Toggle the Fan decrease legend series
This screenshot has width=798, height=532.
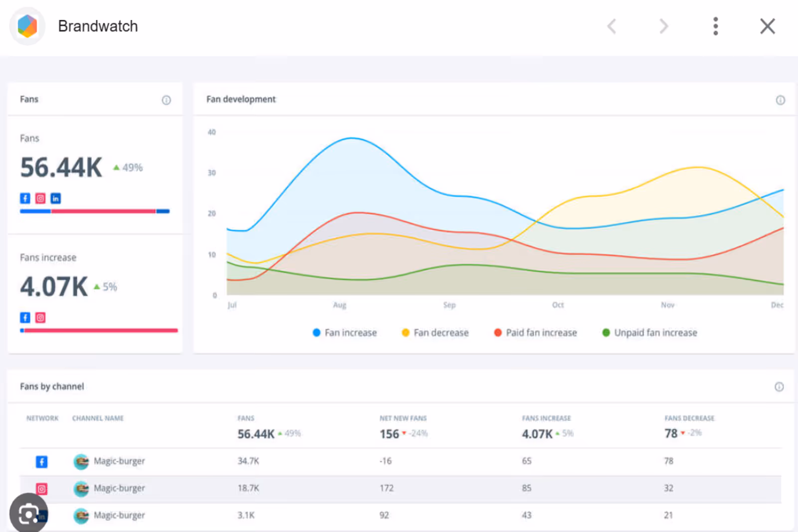click(x=435, y=333)
